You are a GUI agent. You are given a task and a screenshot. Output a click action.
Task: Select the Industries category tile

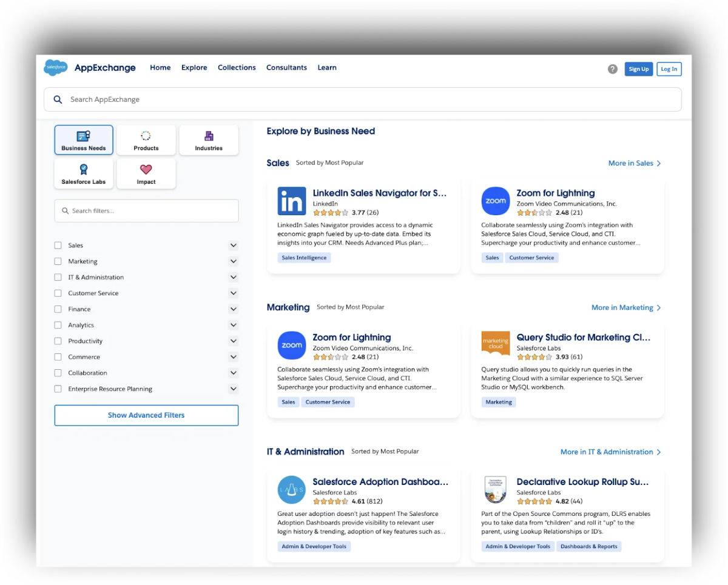tap(209, 140)
